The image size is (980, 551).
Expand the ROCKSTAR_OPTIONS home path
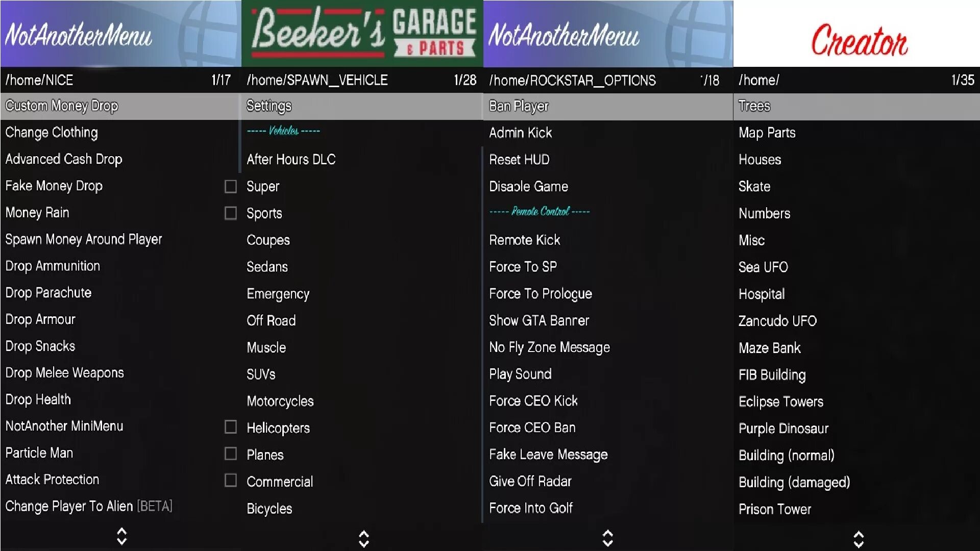[x=569, y=80]
